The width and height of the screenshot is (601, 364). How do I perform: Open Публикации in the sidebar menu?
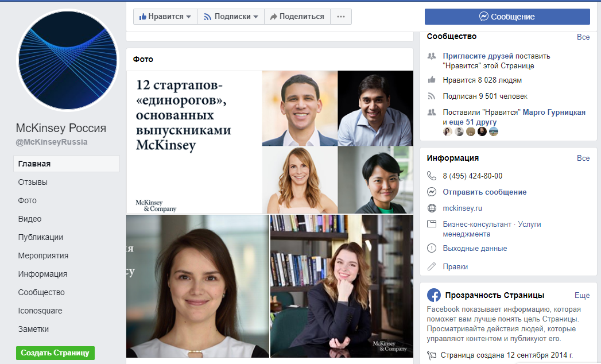point(41,238)
